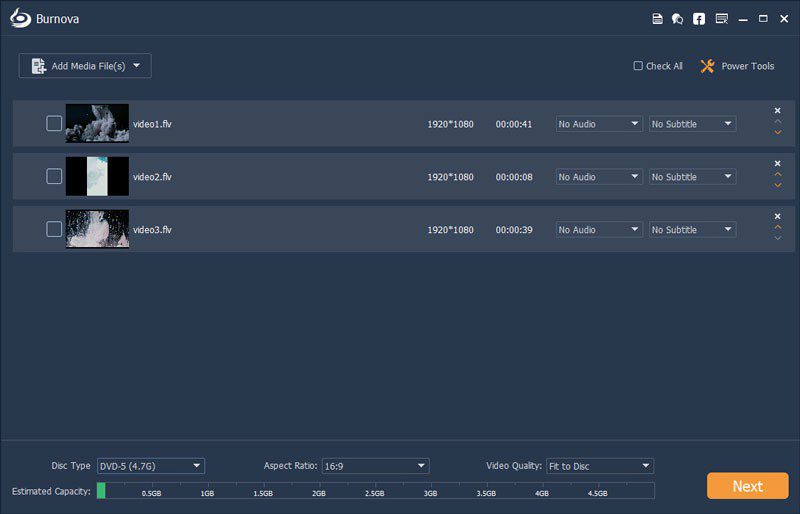Remove video1.flv with its X icon
The image size is (800, 514).
point(777,111)
